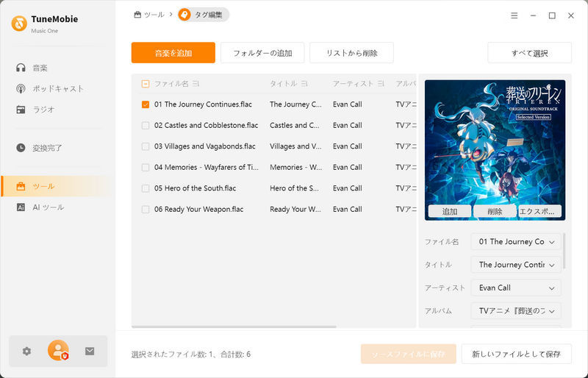Check the 03 Villages and Vagabonds.flac checkbox

pos(146,146)
